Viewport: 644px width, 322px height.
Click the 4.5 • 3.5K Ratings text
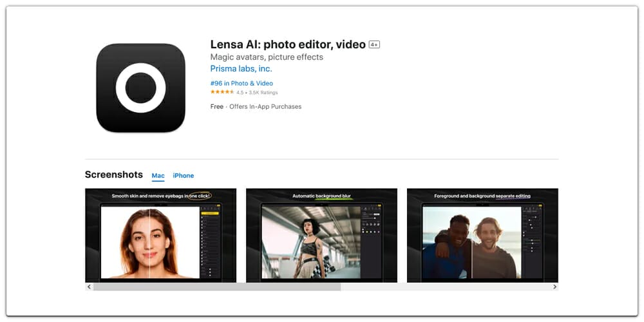pyautogui.click(x=257, y=92)
